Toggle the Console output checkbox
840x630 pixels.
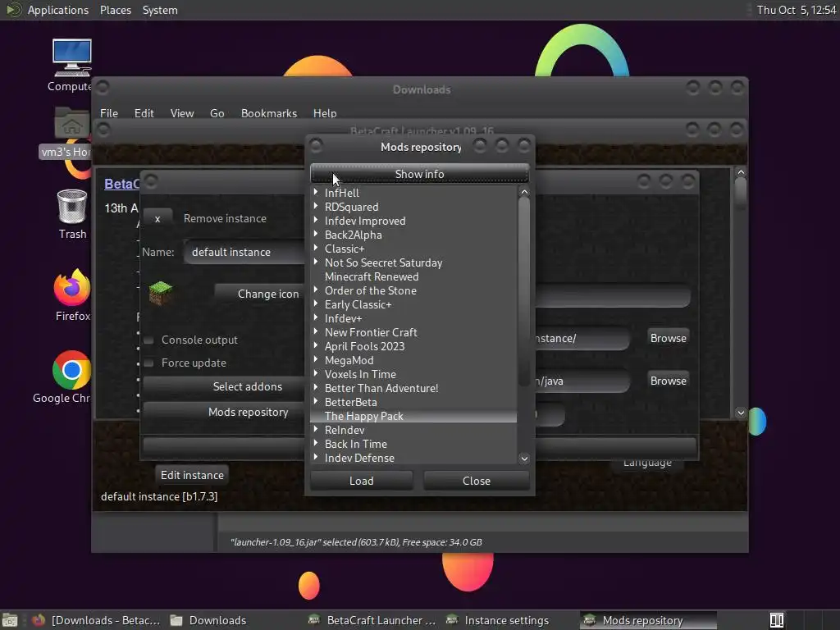(149, 340)
